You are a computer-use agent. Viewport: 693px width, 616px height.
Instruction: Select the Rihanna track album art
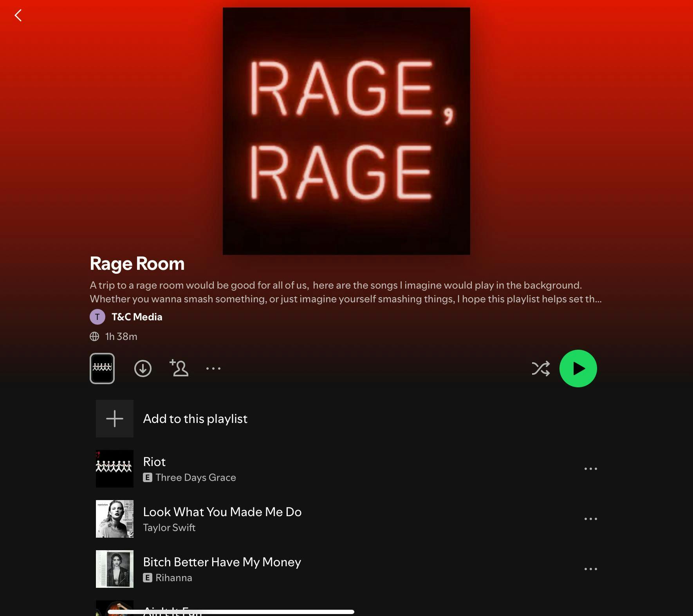(115, 569)
